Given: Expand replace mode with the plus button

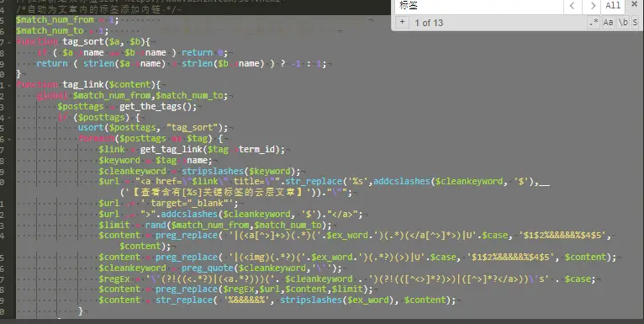Looking at the screenshot, I should coord(403,22).
